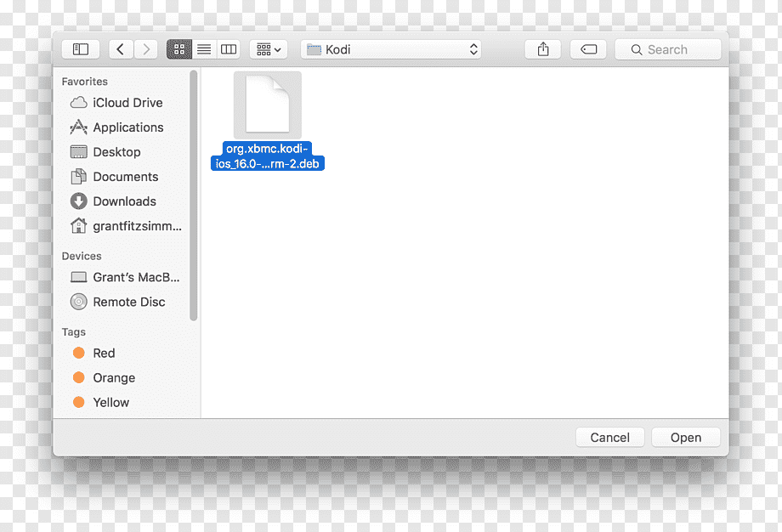Image resolution: width=782 pixels, height=532 pixels.
Task: Click the Orange tag color dot
Action: [x=79, y=377]
